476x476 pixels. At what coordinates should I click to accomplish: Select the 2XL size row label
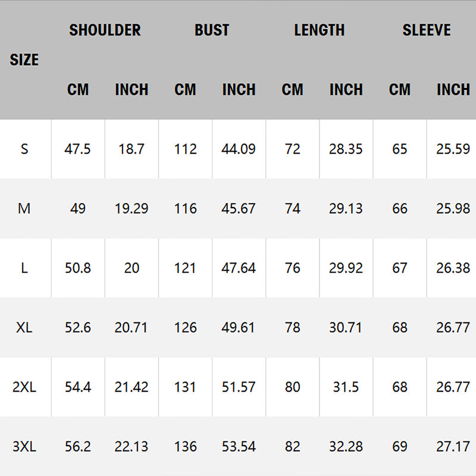pos(24,387)
